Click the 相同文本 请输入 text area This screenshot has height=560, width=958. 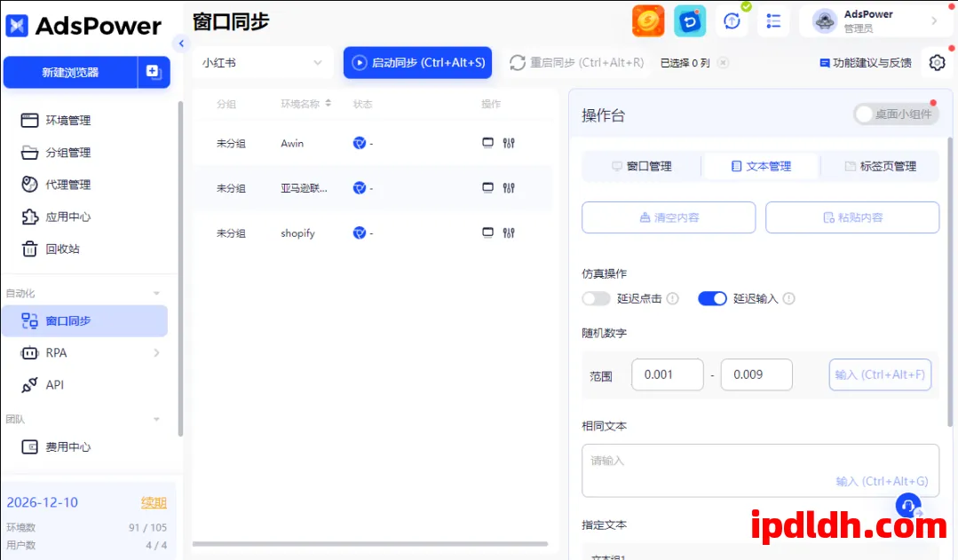point(760,470)
